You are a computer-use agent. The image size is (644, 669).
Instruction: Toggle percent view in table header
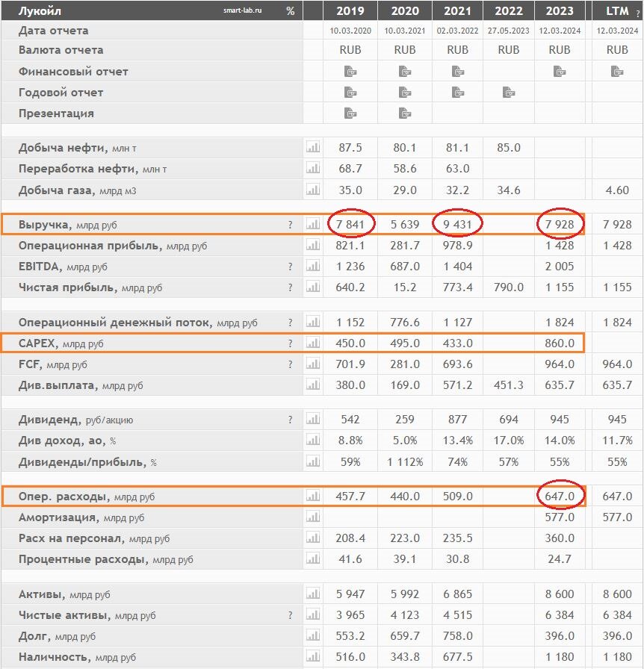click(x=291, y=11)
